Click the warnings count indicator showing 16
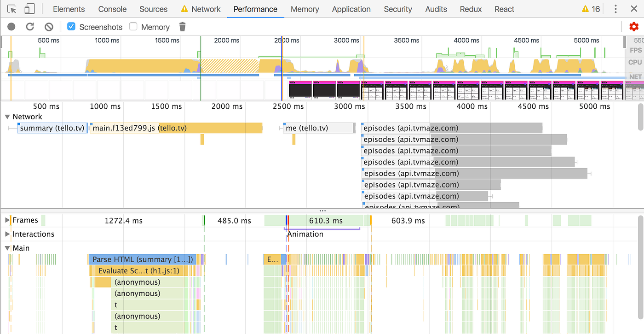This screenshot has height=334, width=644. [590, 8]
